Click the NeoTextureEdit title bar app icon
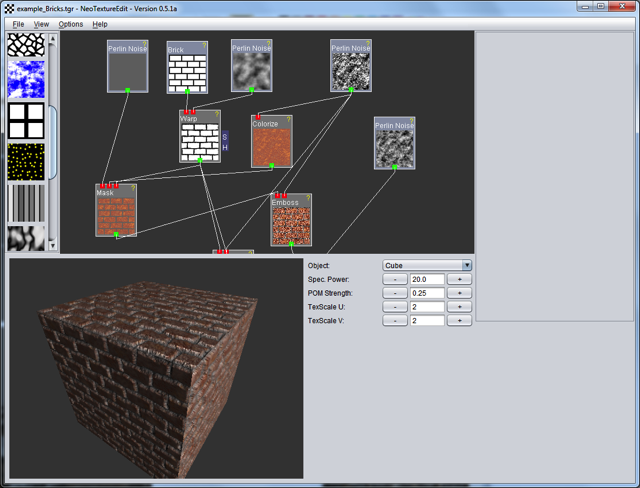Image resolution: width=640 pixels, height=488 pixels. point(9,8)
